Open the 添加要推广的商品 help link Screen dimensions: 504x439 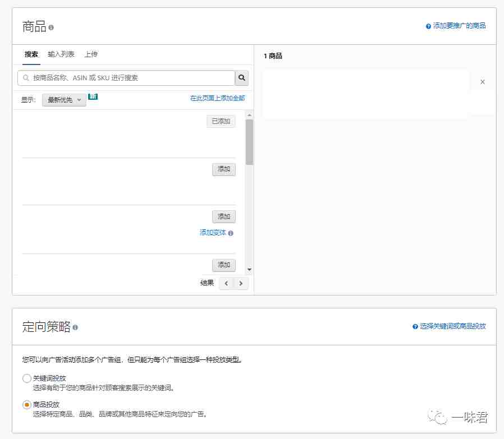pos(459,26)
